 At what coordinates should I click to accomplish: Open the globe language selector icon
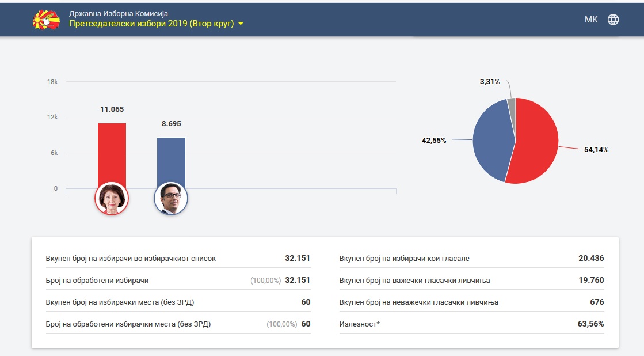coord(613,20)
